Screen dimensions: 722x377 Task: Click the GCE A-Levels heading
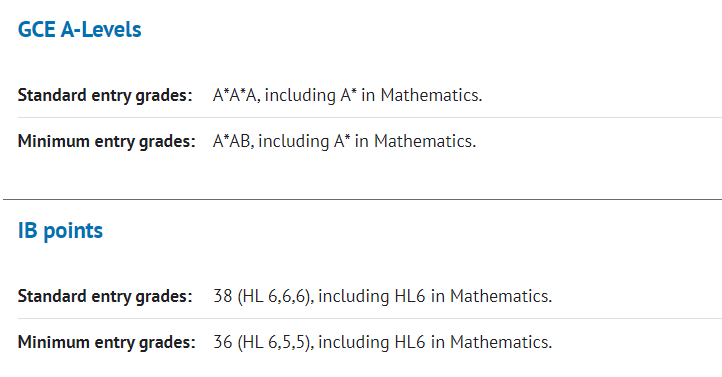[79, 29]
